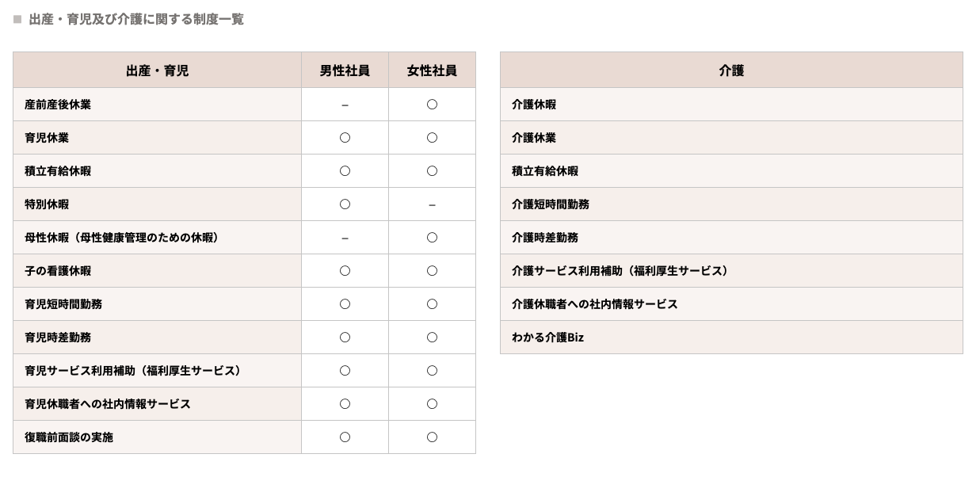Click the 育児サービス利用補助 row label
The width and height of the screenshot is (980, 477).
133,371
